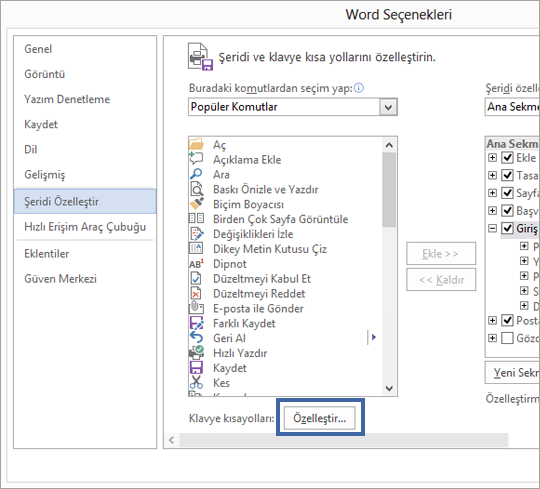Uncheck the Ekle tab checkbox
This screenshot has width=540, height=489.
[507, 157]
